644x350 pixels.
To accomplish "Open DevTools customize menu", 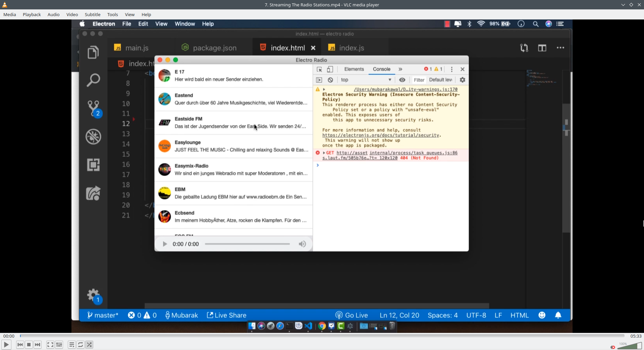I will pos(452,69).
